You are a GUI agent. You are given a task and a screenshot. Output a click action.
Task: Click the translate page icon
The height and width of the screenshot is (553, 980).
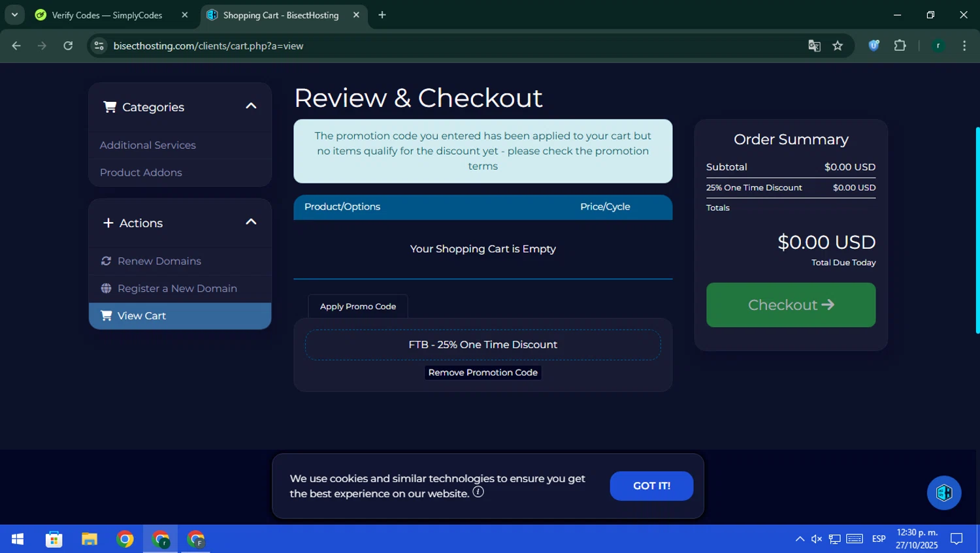click(814, 46)
